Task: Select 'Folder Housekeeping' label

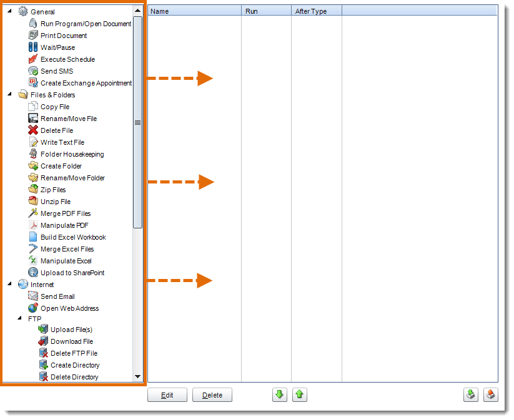Action: tap(72, 154)
